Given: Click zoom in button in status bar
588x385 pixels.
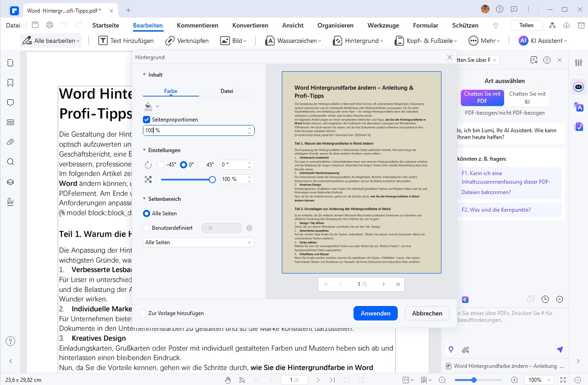Looking at the screenshot, I should pos(514,380).
